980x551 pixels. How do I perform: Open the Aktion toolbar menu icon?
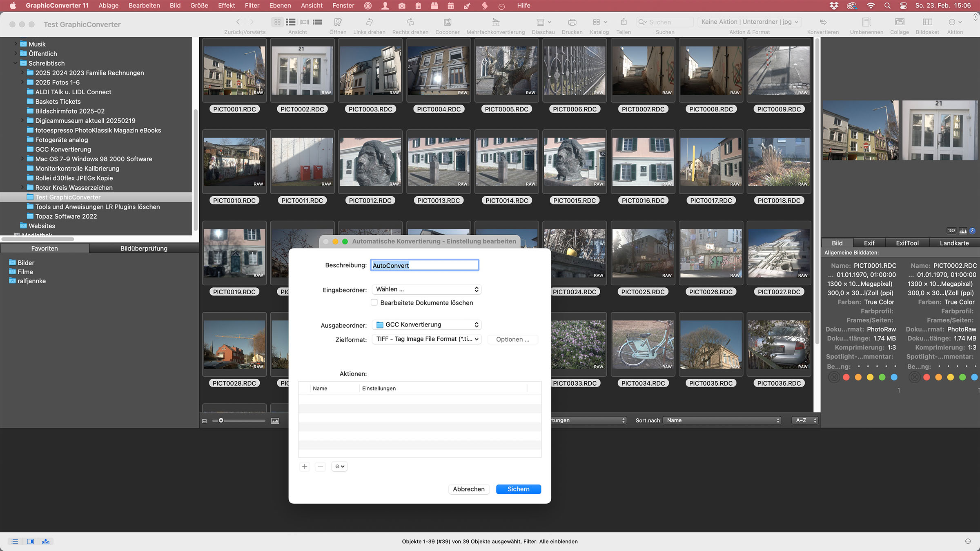955,22
